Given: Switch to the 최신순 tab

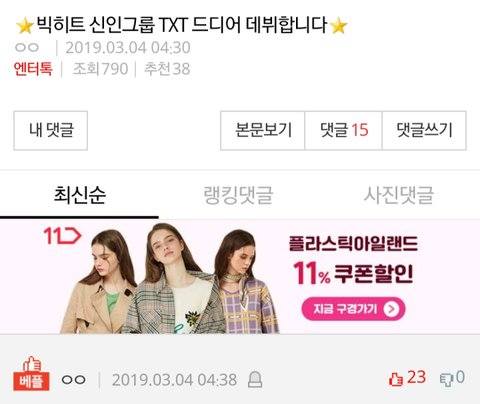Looking at the screenshot, I should point(79,195).
